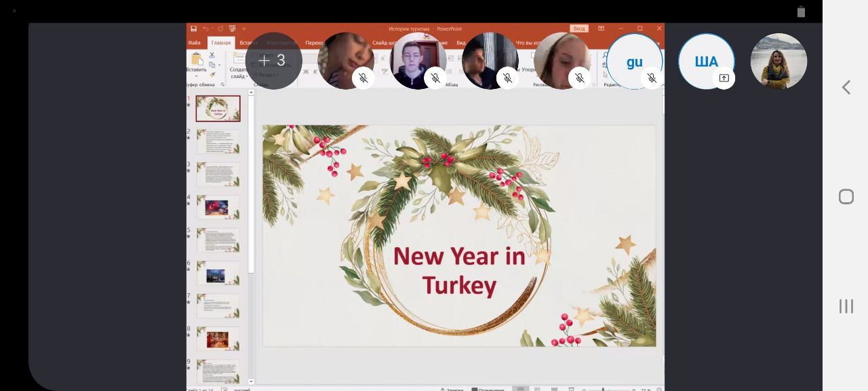Open the woman in yellow scarf avatar
Image resolution: width=868 pixels, height=391 pixels.
[778, 61]
